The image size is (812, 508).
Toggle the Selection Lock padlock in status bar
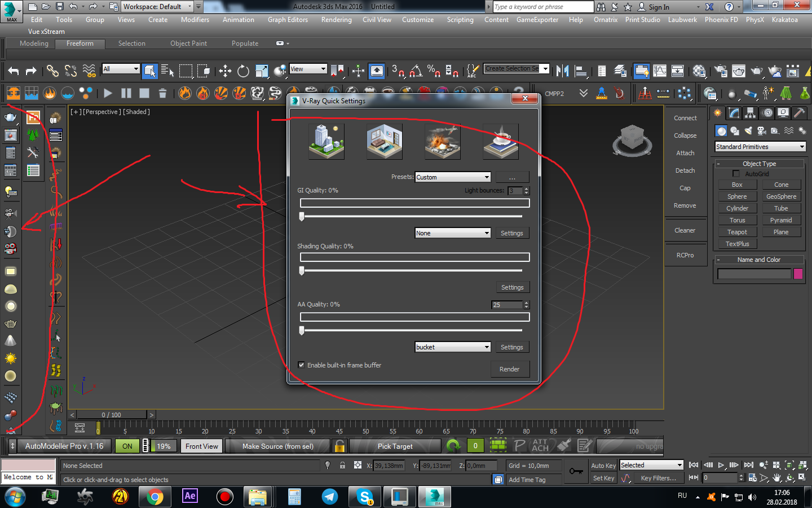342,465
